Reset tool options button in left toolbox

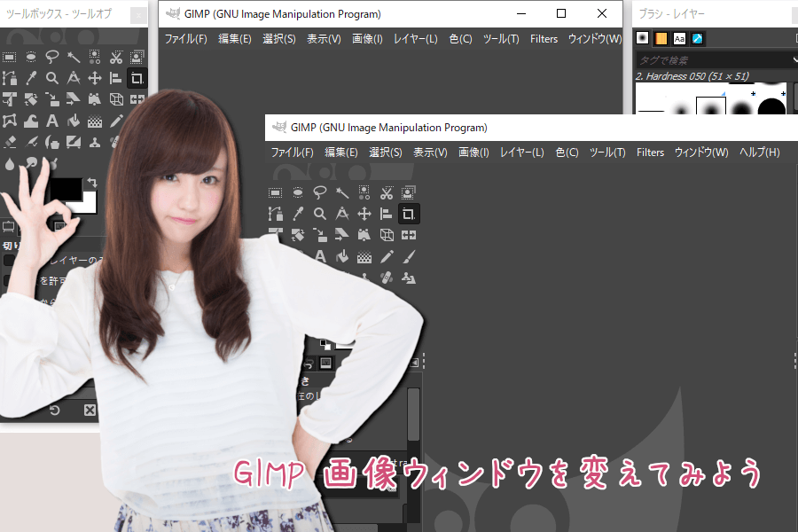pyautogui.click(x=55, y=410)
